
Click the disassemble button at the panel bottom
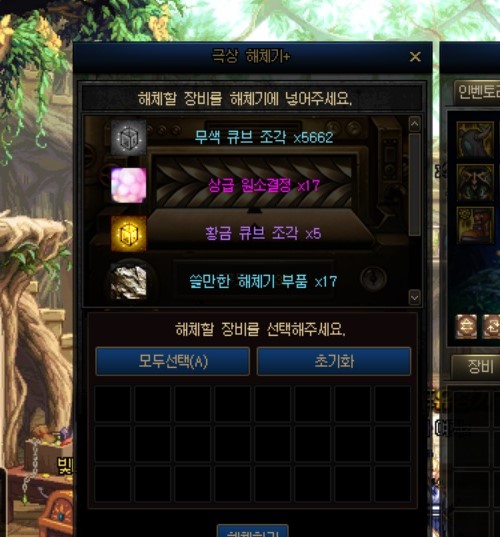pos(253,532)
